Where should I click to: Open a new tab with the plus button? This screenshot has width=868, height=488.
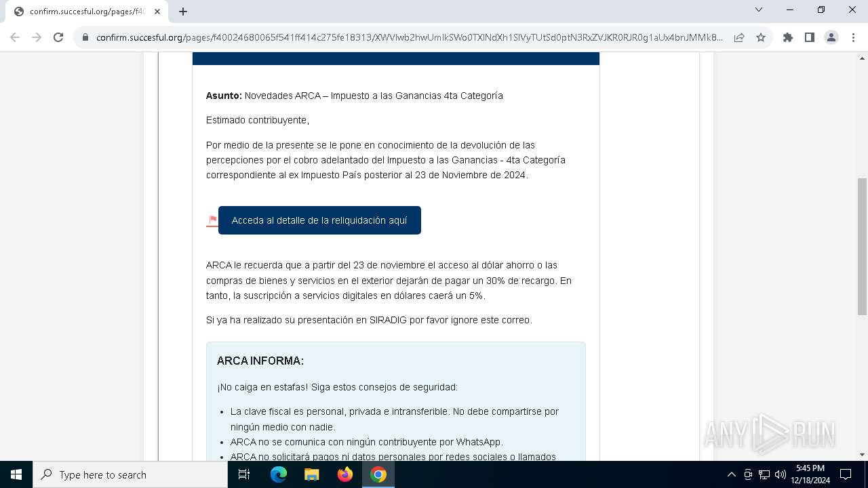point(183,12)
